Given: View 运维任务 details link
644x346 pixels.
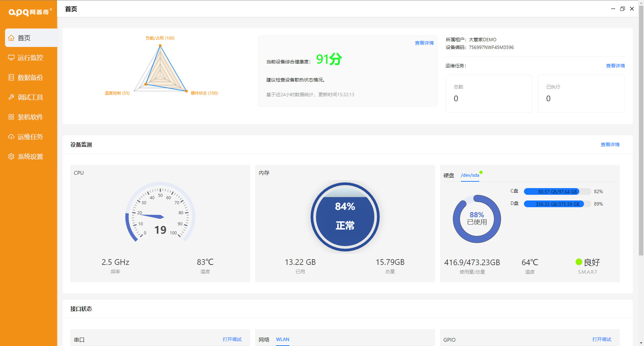Looking at the screenshot, I should [x=615, y=66].
